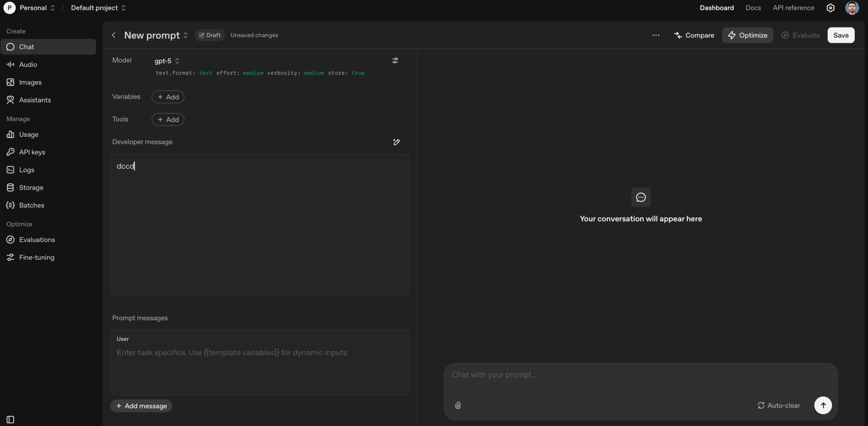Click the Optimize button

tap(748, 35)
